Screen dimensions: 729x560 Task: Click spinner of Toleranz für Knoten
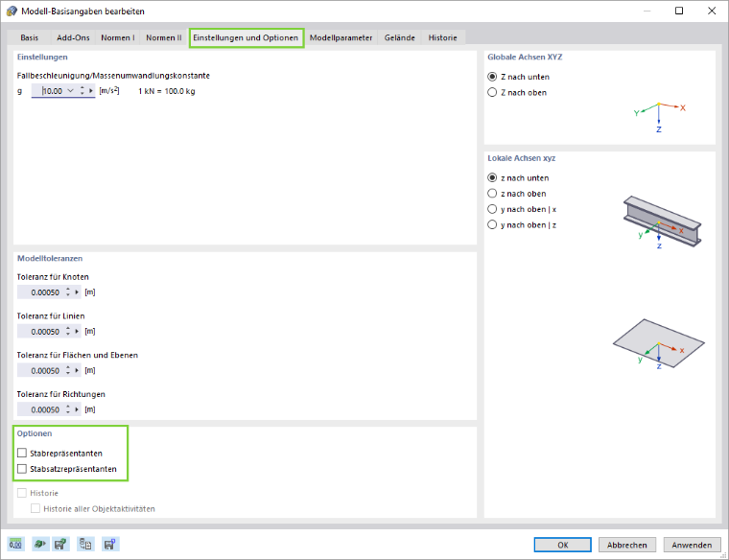tap(68, 292)
